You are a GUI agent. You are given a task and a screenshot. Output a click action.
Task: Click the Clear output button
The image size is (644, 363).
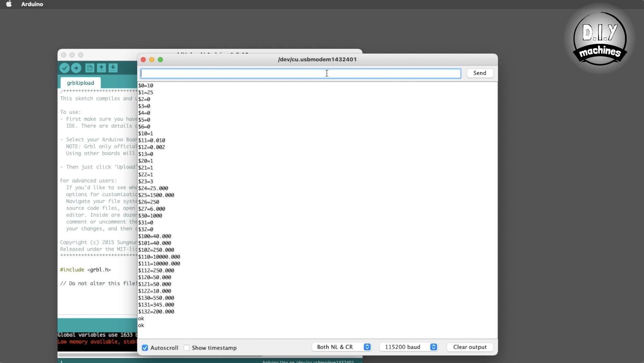tap(470, 347)
